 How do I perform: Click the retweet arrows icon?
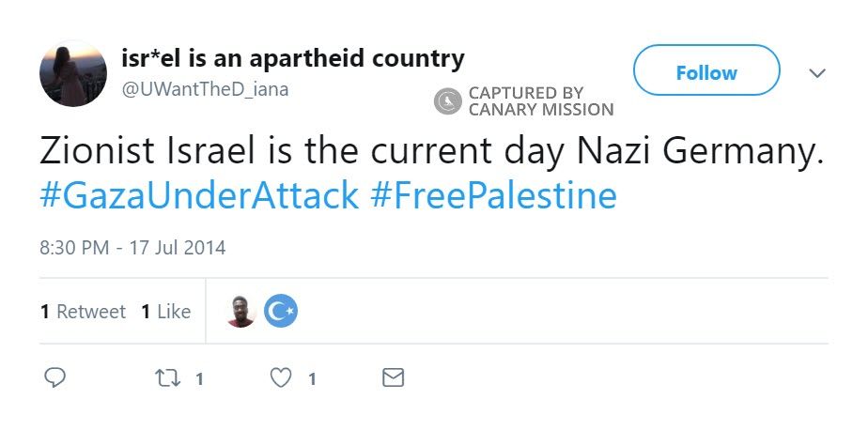click(166, 378)
